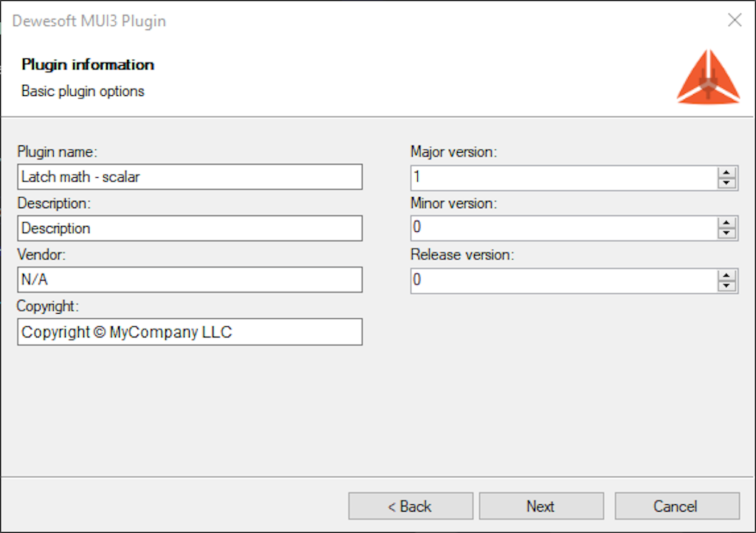
Task: Close the Dewesoft MUI3 Plugin dialog
Action: [x=735, y=20]
